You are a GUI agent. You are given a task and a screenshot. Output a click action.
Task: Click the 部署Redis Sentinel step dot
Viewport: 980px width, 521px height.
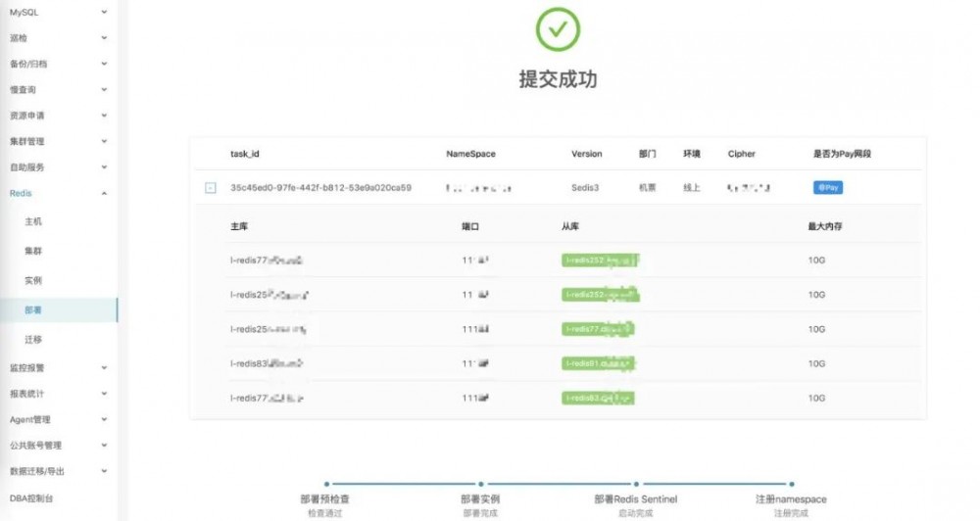[636, 484]
